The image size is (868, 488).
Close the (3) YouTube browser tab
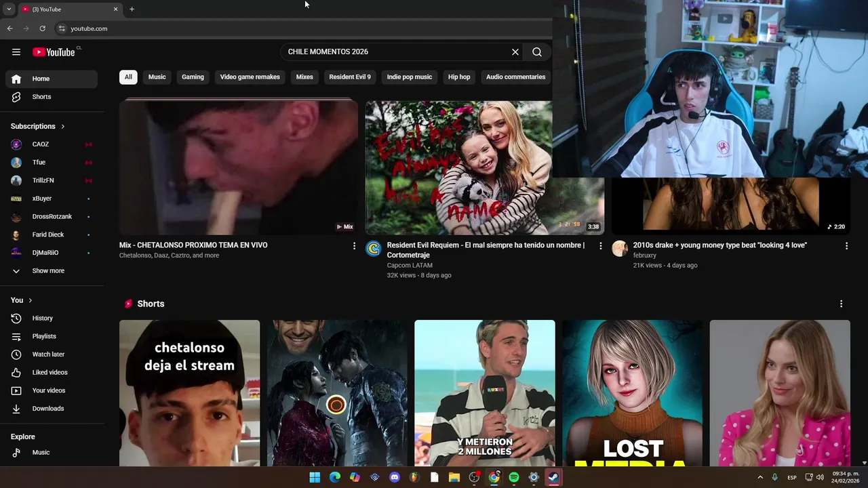[x=115, y=9]
